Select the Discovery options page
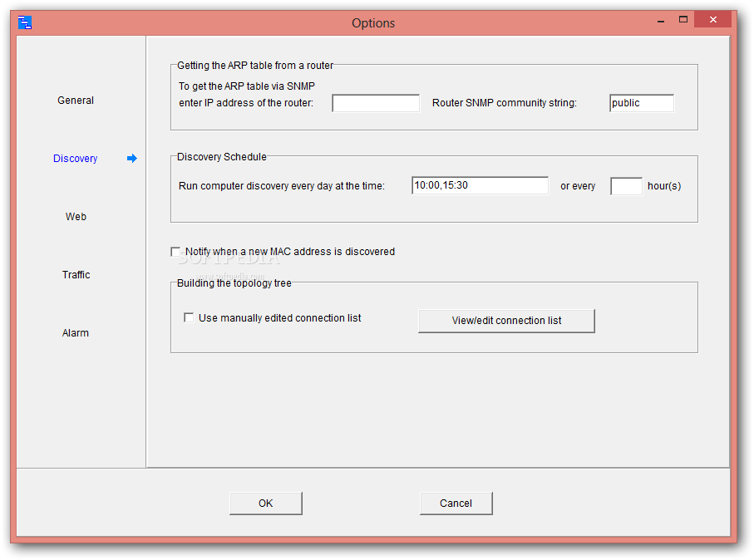 click(x=75, y=159)
